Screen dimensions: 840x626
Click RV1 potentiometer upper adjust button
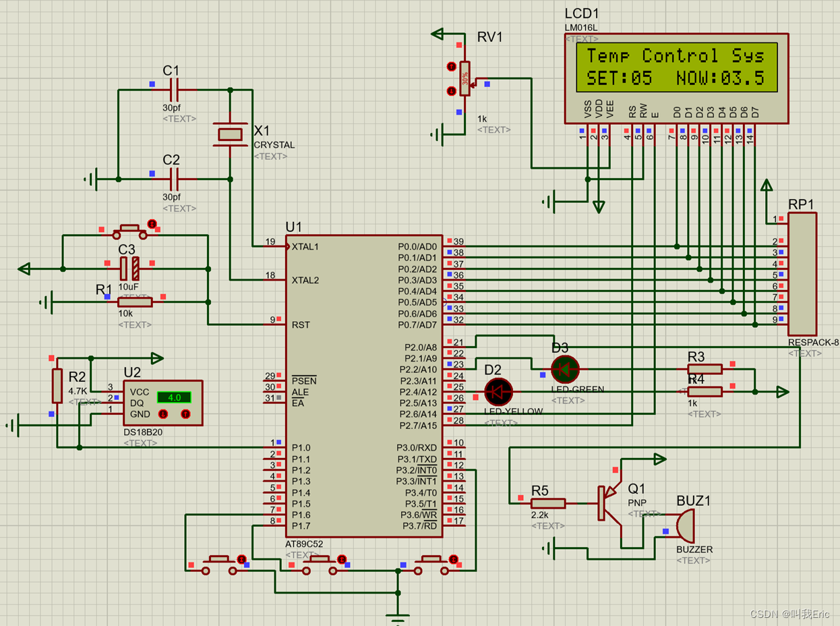(x=451, y=66)
